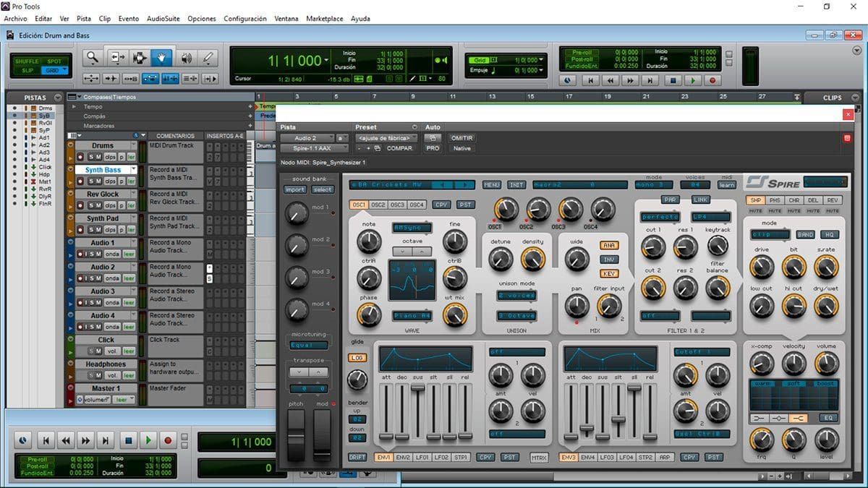This screenshot has height=488, width=868.
Task: Click the COMPAR. compare button
Action: tap(400, 148)
